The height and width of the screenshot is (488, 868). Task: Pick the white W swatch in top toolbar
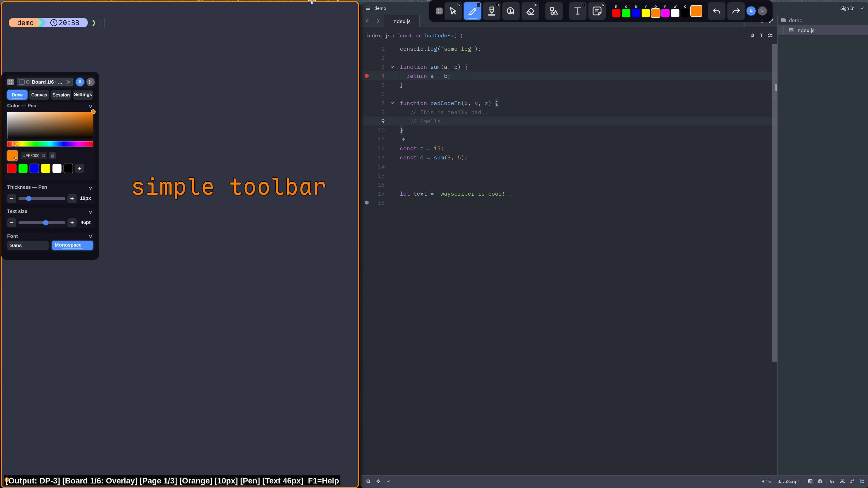click(675, 13)
